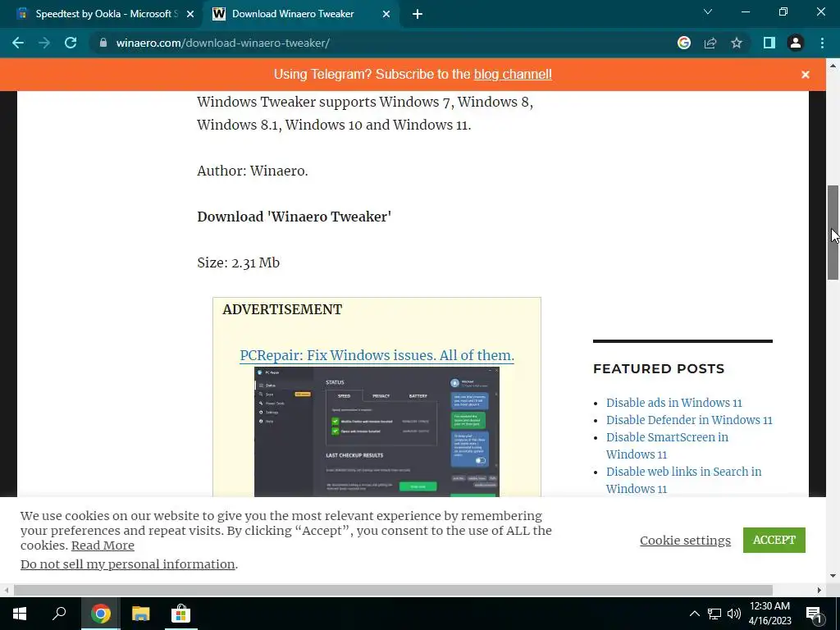
Task: Open taskbar search
Action: point(59,614)
